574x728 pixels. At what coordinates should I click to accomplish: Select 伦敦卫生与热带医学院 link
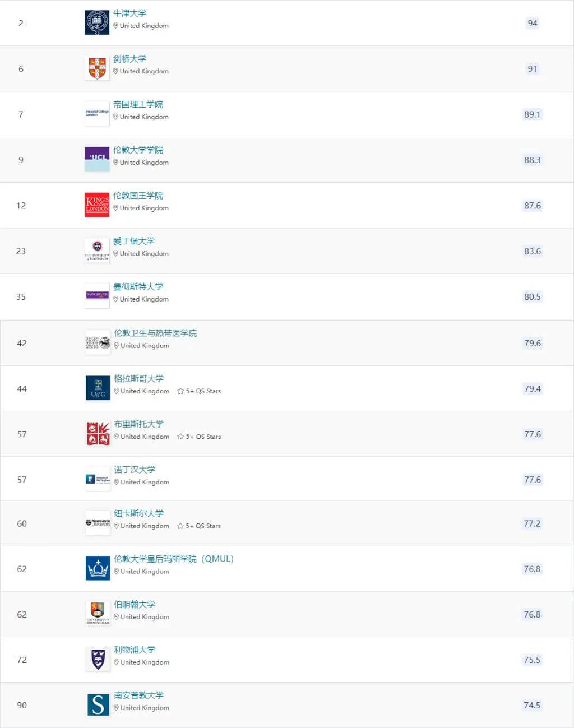155,333
